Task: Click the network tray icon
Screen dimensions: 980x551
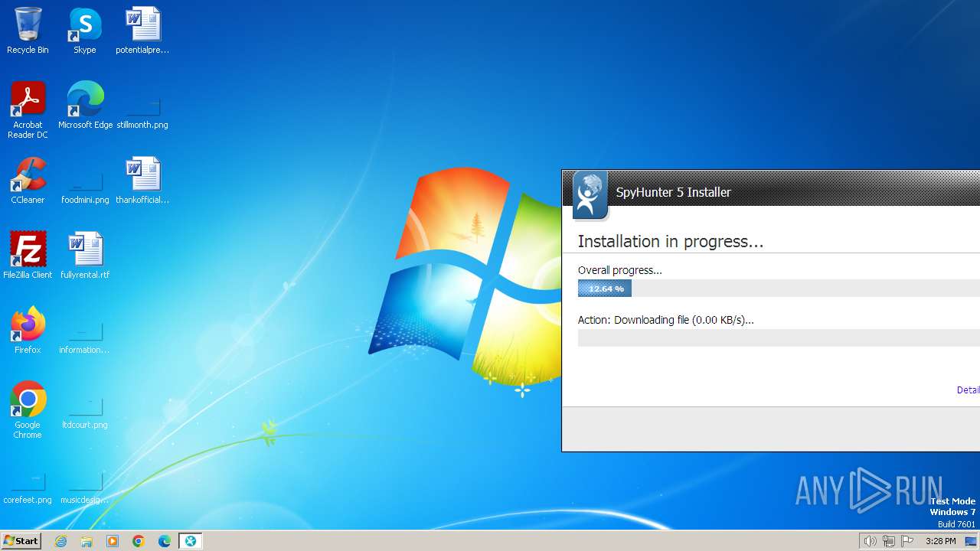Action: (889, 541)
